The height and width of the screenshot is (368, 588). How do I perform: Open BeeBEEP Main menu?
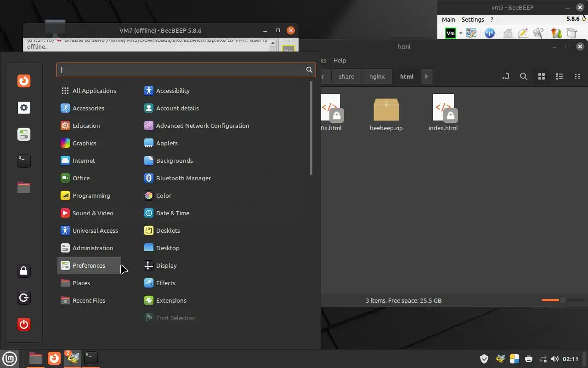tap(448, 19)
